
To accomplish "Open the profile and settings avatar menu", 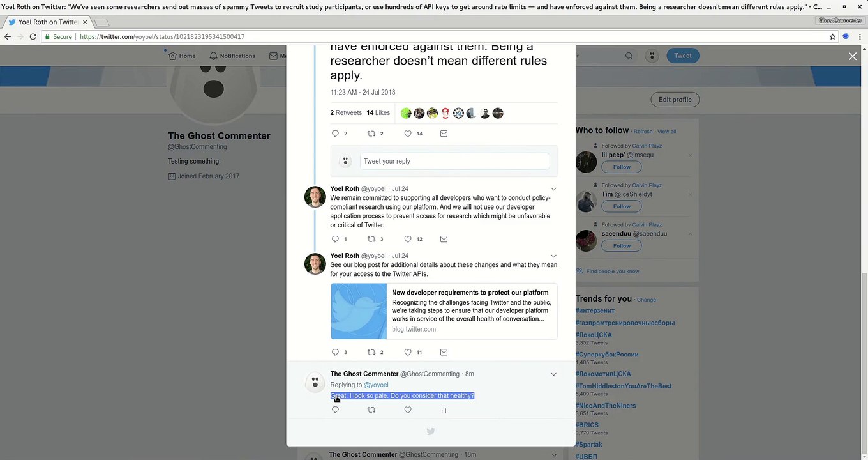I will pos(652,56).
